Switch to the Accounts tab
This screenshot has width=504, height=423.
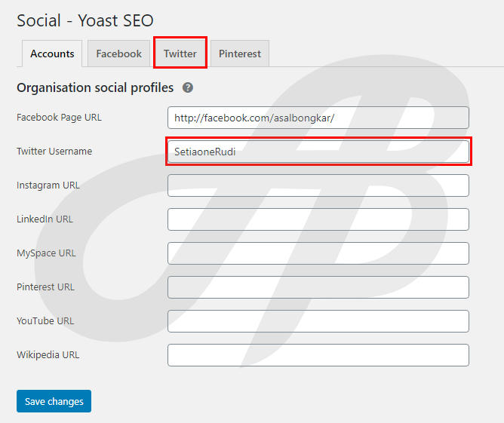(52, 54)
